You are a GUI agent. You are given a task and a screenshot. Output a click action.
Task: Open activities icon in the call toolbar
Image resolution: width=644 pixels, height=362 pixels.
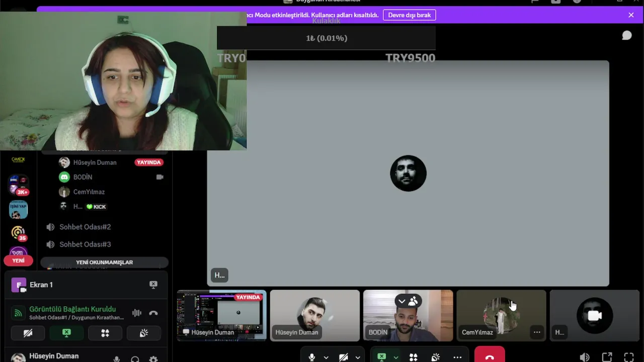tap(414, 357)
